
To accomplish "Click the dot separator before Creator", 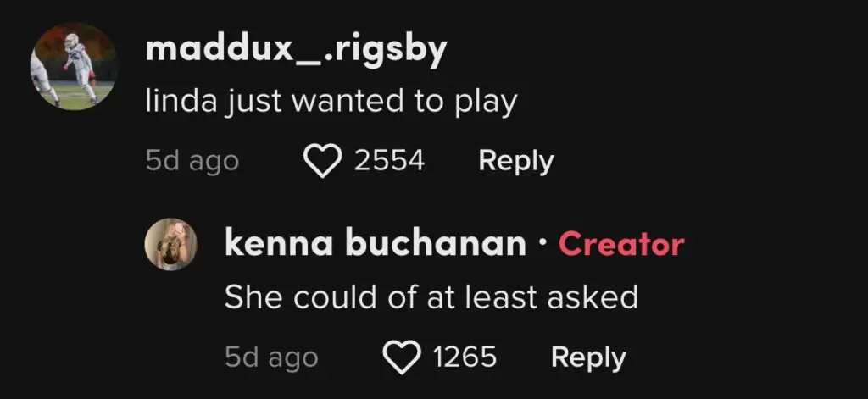I will (x=542, y=245).
